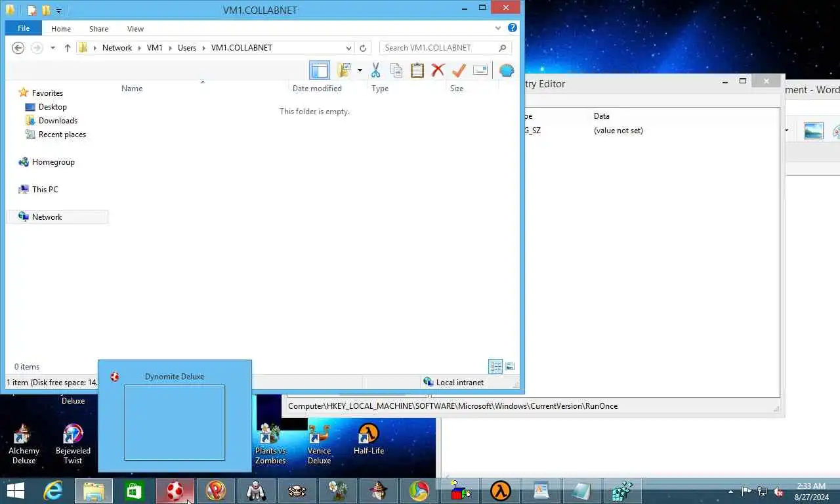This screenshot has width=840, height=504.
Task: Click Quick Access New folder icon in title bar
Action: click(x=46, y=10)
